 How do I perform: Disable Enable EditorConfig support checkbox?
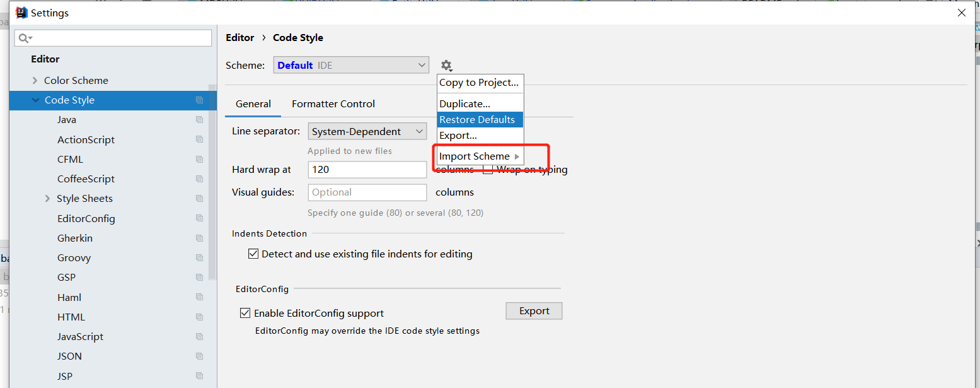245,313
